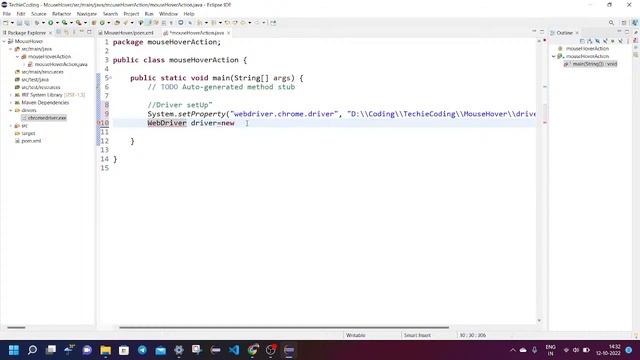Collapse mouseHoverAction class in Outline

click(554, 56)
